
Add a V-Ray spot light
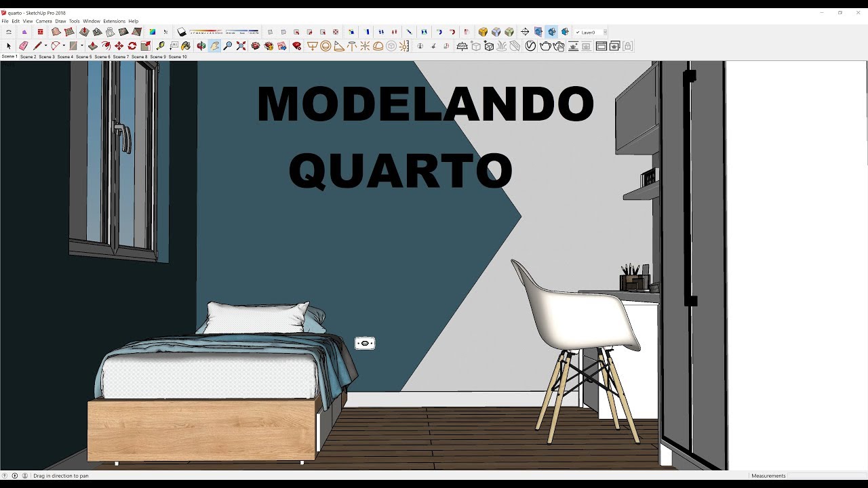point(339,46)
